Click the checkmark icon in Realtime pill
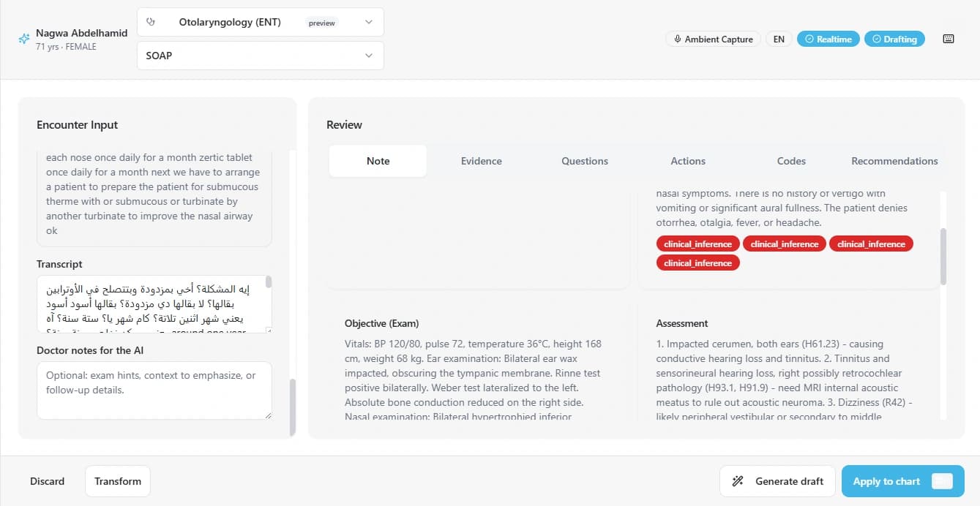The width and height of the screenshot is (980, 506). (x=809, y=39)
